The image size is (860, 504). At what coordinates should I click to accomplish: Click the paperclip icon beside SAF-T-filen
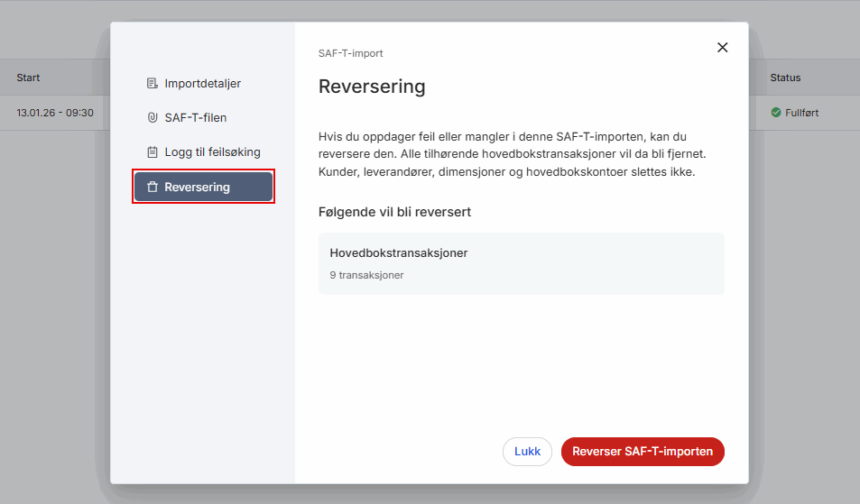click(152, 118)
